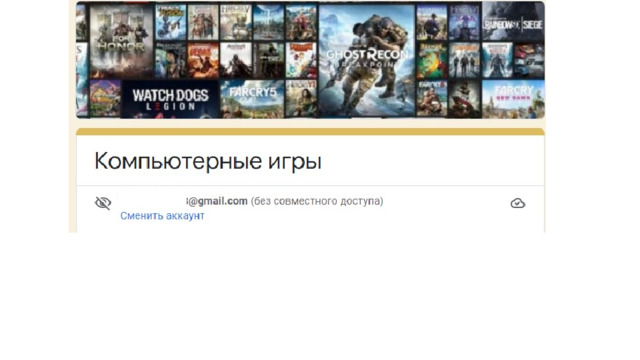Click the Watch Dogs Legion cover in the header

170,99
